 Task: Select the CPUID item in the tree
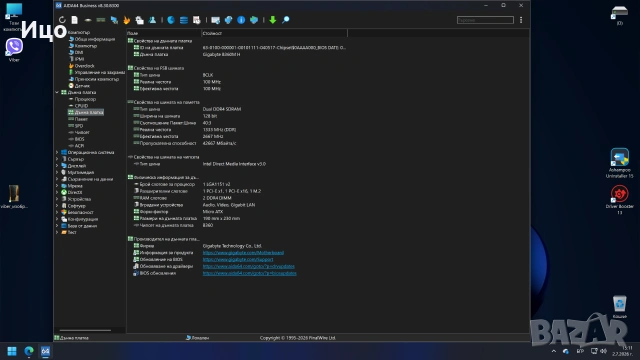[x=81, y=106]
